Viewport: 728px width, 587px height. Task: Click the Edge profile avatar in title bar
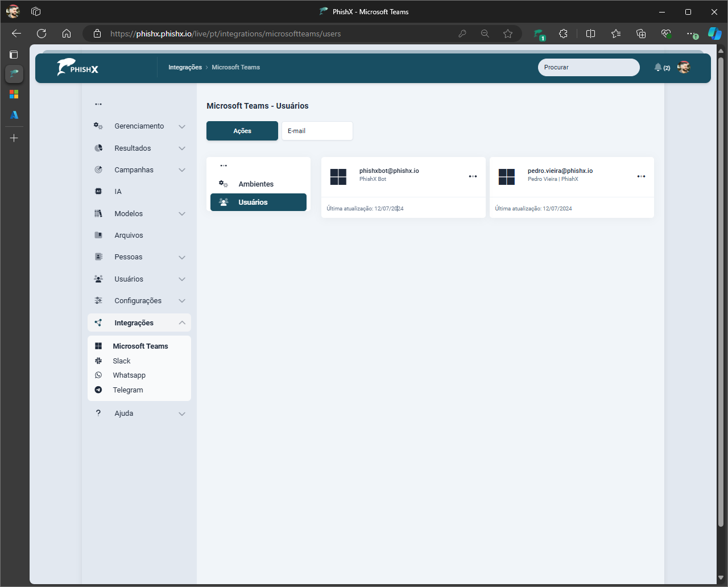coord(13,11)
